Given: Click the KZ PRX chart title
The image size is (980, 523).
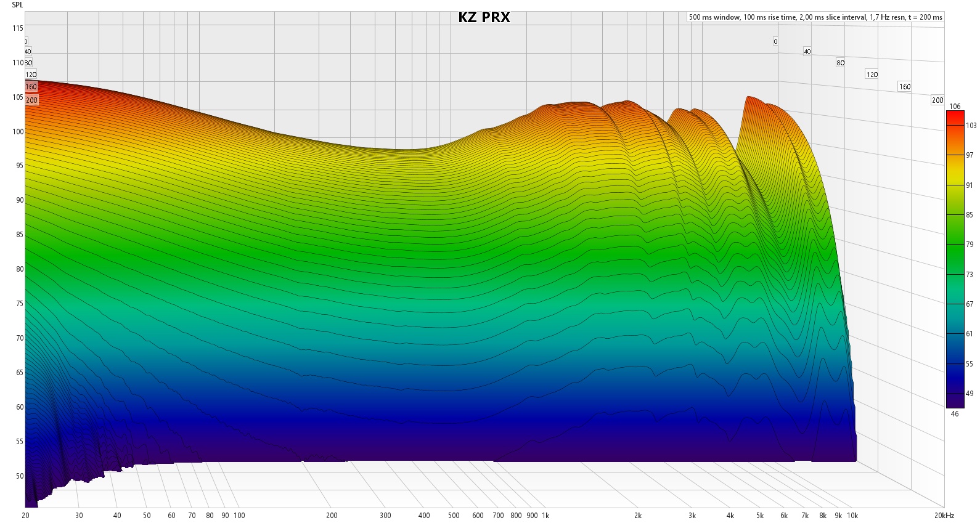Looking at the screenshot, I should point(484,17).
